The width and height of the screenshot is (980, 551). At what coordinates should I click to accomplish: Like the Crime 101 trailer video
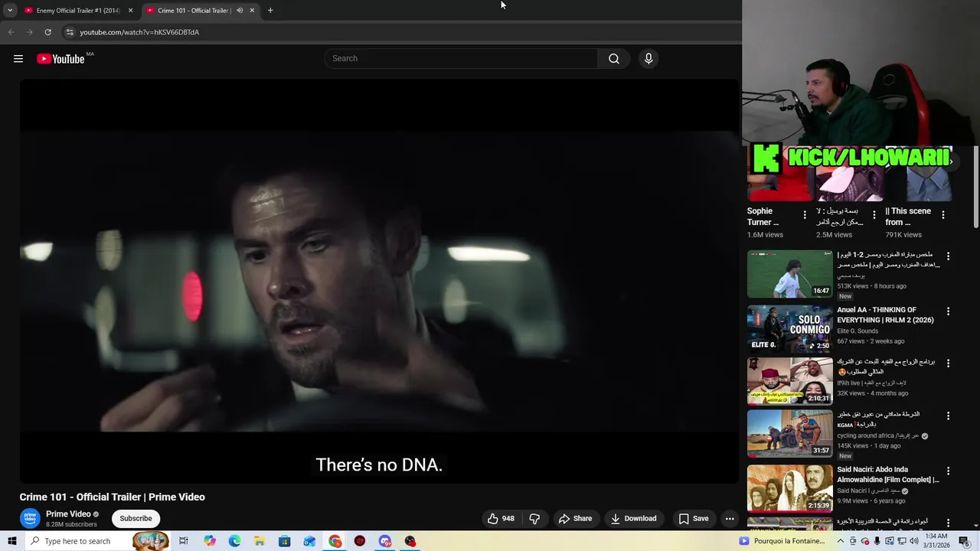pos(501,519)
